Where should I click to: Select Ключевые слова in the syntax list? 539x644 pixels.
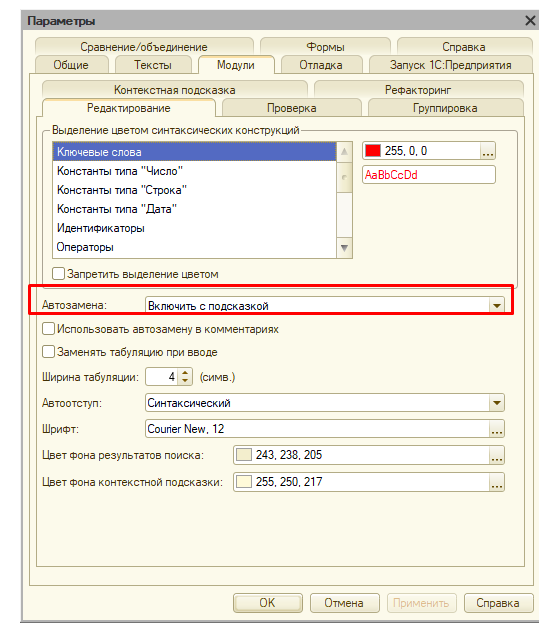(194, 152)
